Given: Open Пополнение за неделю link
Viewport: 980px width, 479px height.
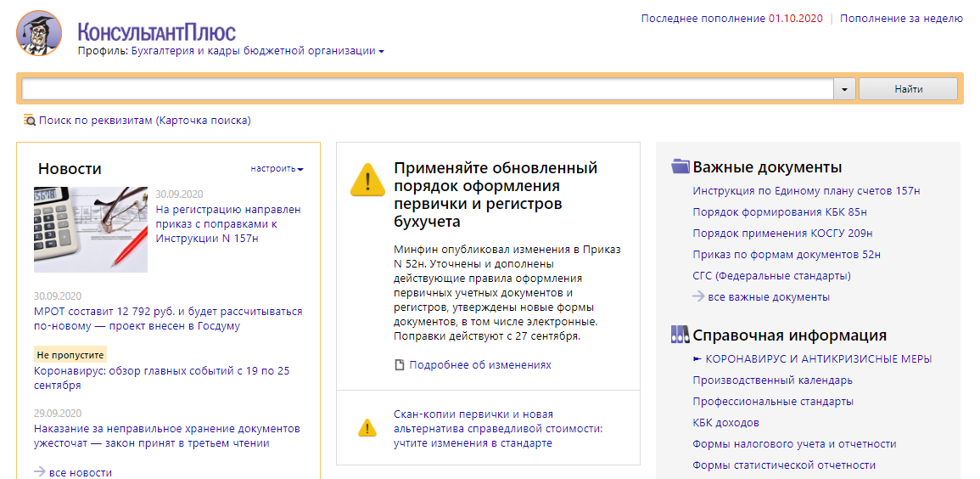Looking at the screenshot, I should click(x=901, y=19).
